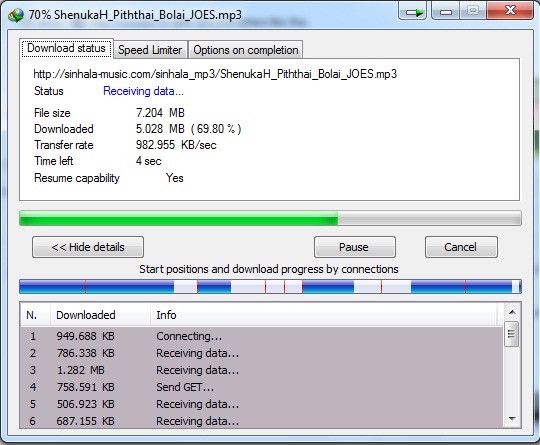Cancel the download
The image size is (540, 445).
461,247
